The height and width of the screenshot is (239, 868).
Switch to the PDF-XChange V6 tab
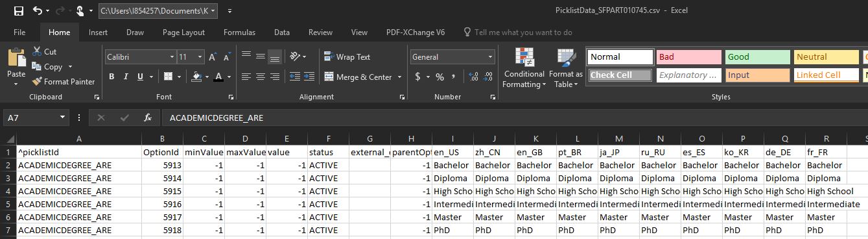pos(416,32)
